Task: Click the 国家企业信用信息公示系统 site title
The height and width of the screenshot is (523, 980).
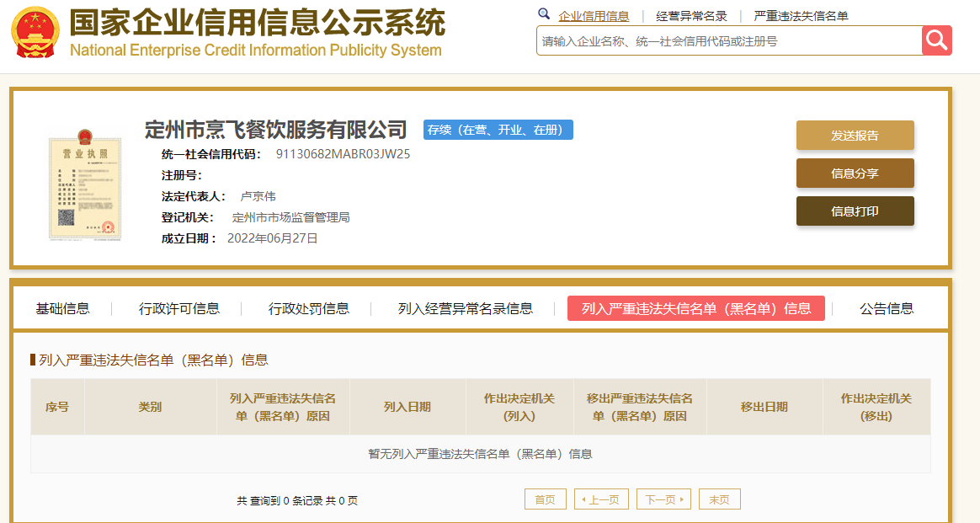Action: tap(257, 23)
